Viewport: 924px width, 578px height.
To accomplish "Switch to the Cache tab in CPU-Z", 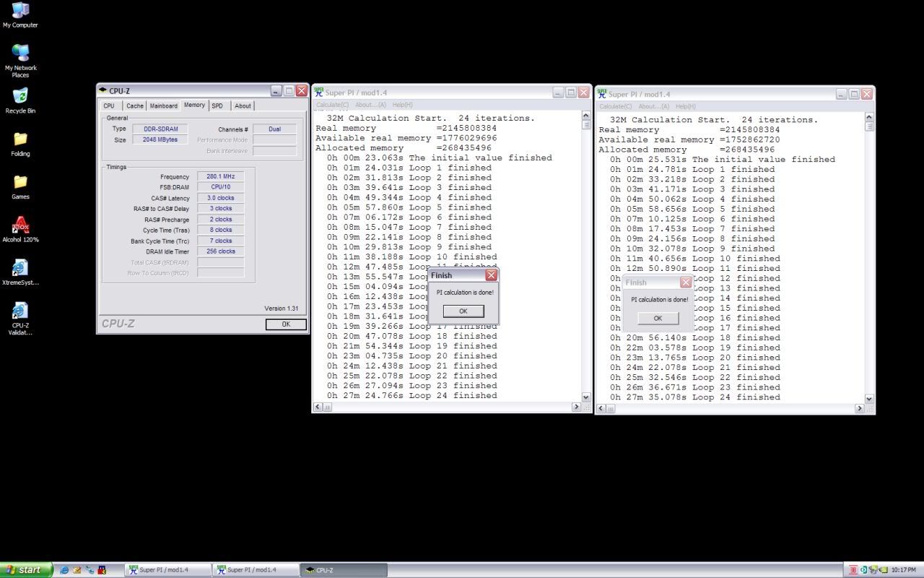I will (135, 105).
